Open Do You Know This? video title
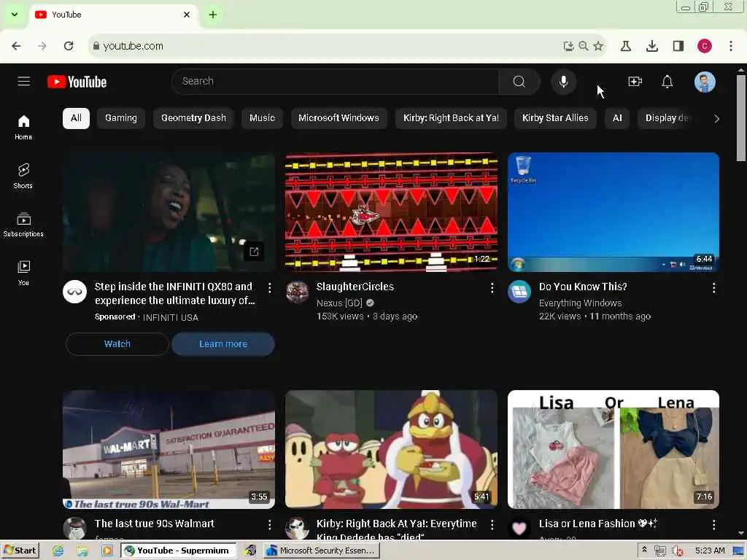Image resolution: width=747 pixels, height=560 pixels. pos(583,287)
